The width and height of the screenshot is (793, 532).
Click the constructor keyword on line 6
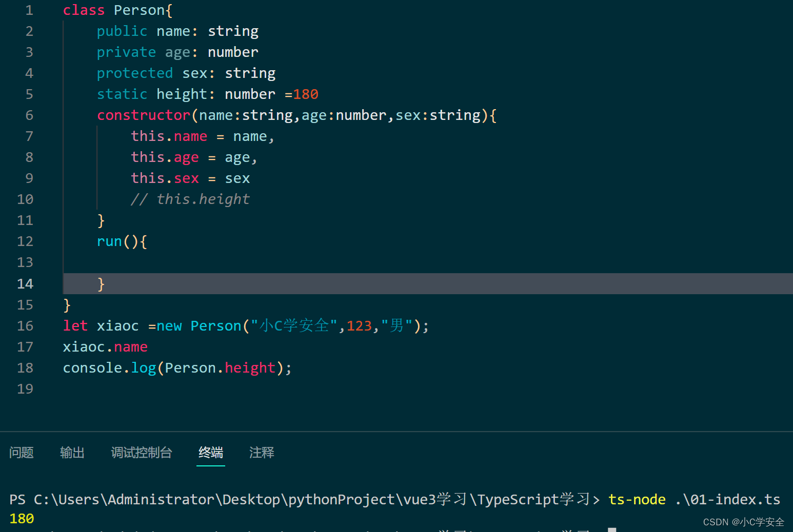143,115
